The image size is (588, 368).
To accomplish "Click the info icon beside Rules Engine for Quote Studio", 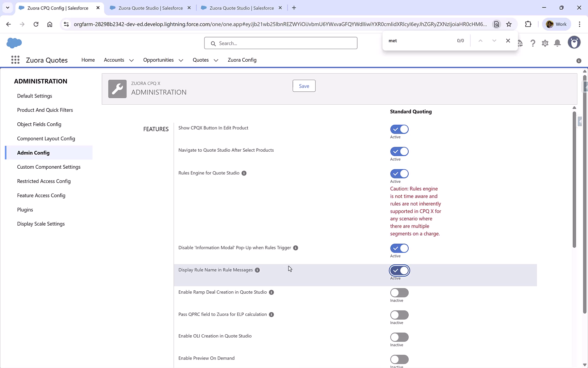I will point(244,173).
